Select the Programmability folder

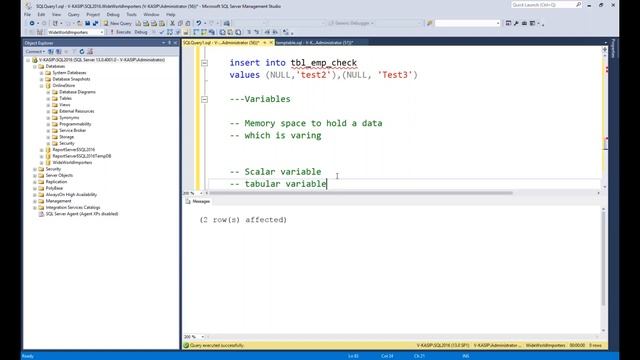(x=75, y=124)
